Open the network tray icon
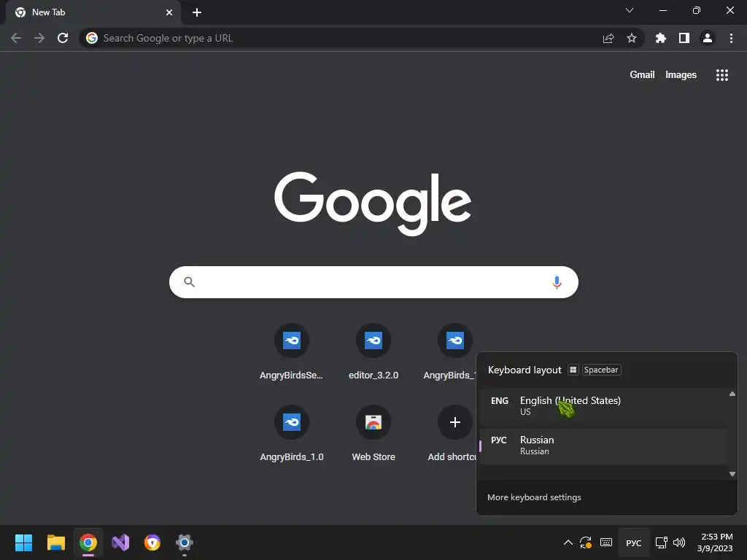 [661, 542]
